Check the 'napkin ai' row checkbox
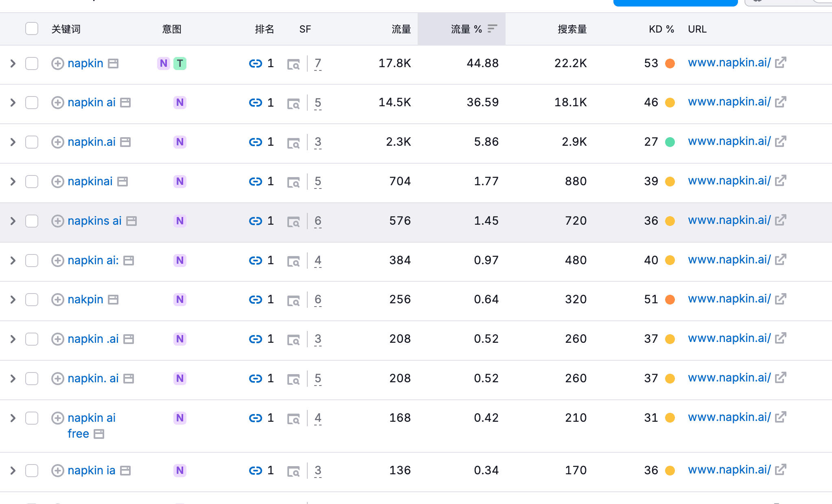The height and width of the screenshot is (504, 832). point(32,103)
